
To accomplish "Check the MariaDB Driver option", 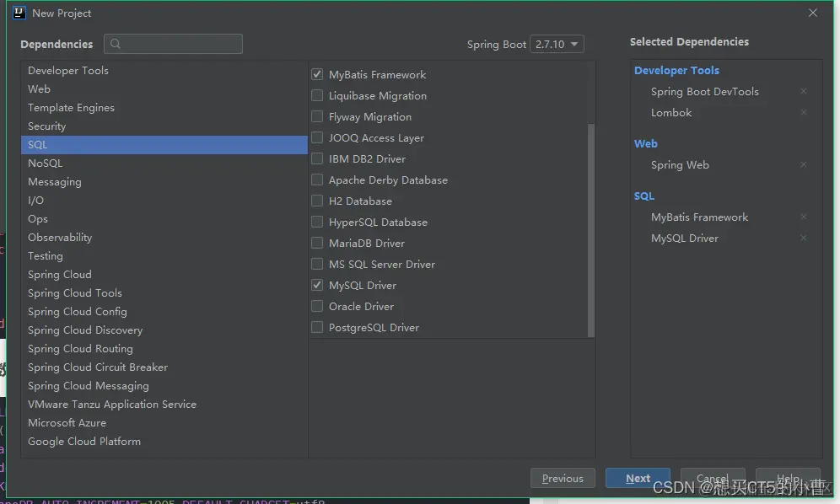I will (x=317, y=244).
